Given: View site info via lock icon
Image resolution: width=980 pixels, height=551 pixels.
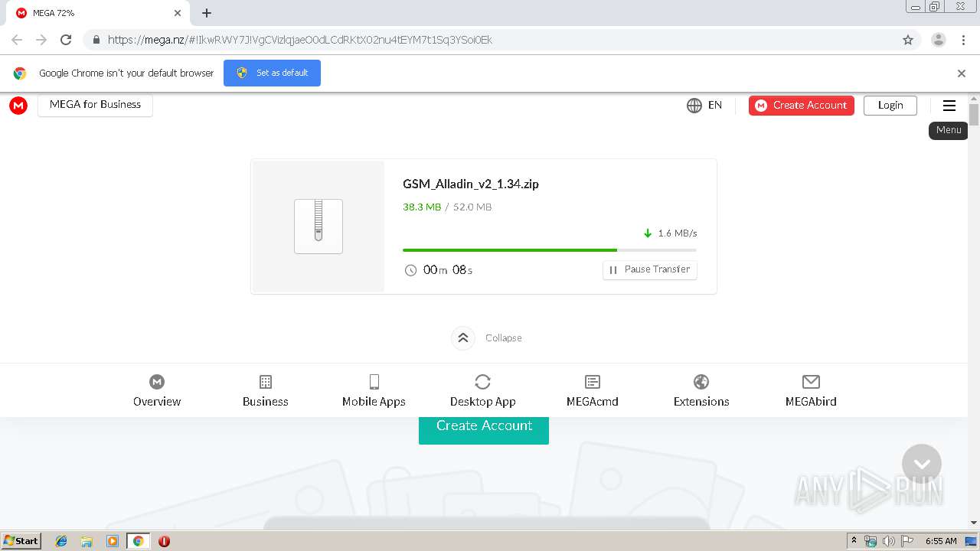Looking at the screenshot, I should click(x=96, y=40).
